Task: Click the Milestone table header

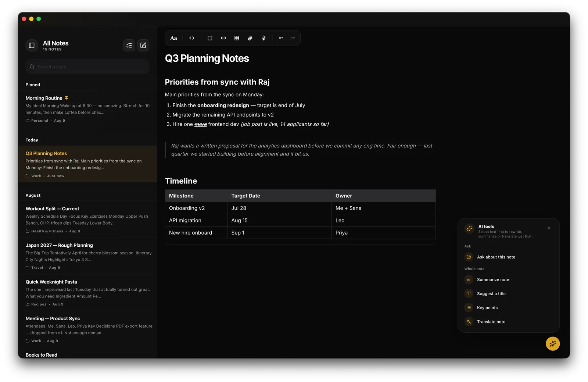Action: tap(196, 196)
